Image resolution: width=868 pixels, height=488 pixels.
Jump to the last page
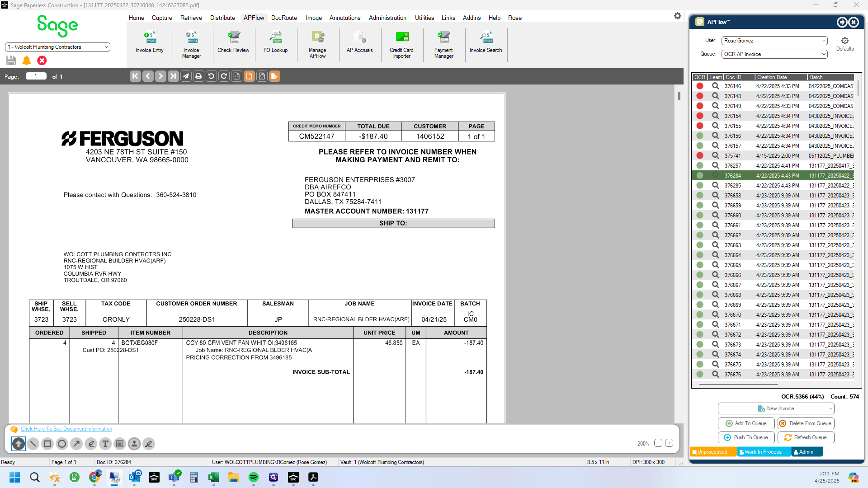click(173, 76)
